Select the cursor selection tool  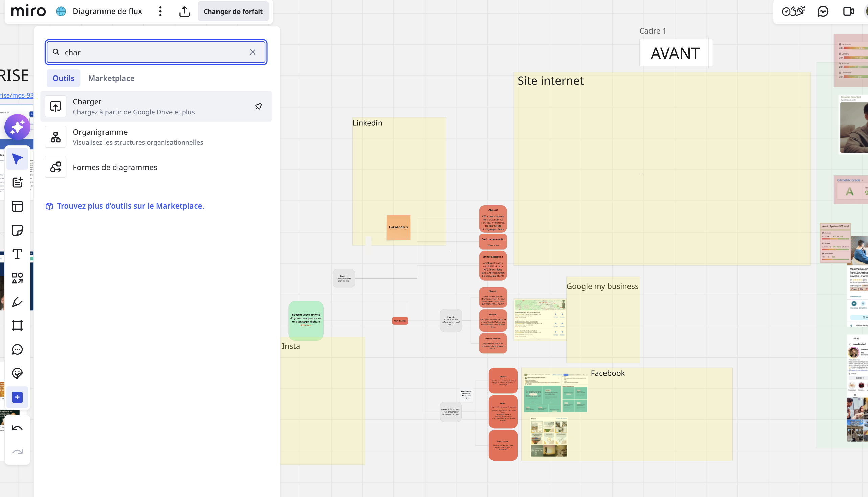coord(17,159)
